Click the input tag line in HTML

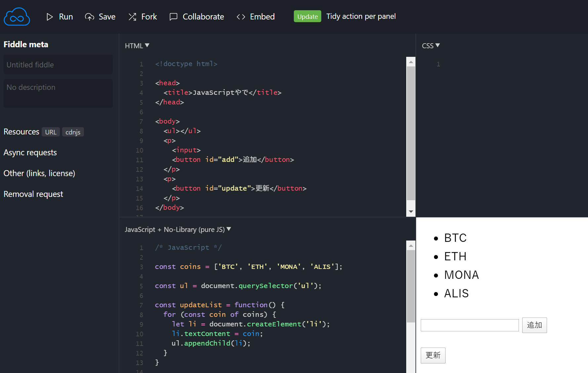(x=186, y=150)
